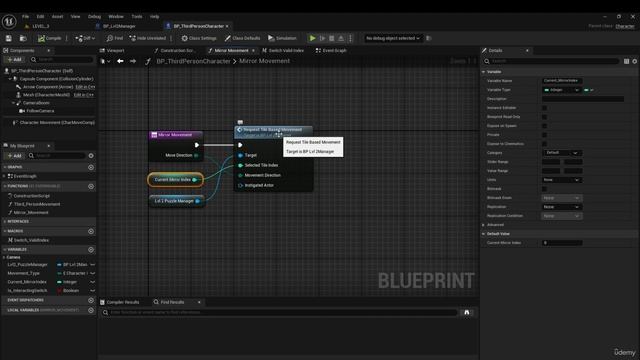Click the Selected Tile Index input pin
Screen dimensions: 640x360
(x=240, y=165)
